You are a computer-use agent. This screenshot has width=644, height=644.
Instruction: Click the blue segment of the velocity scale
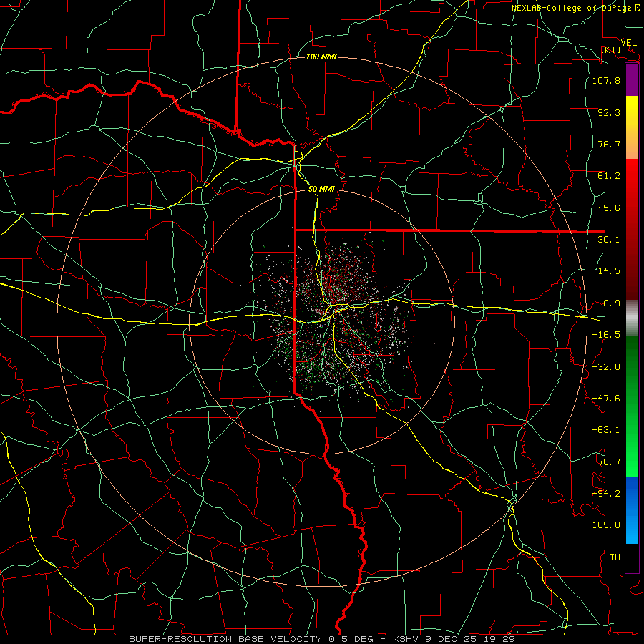point(632,510)
